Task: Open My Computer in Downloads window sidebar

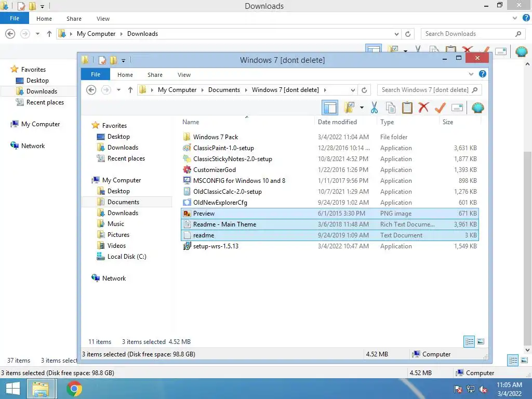Action: pyautogui.click(x=41, y=124)
